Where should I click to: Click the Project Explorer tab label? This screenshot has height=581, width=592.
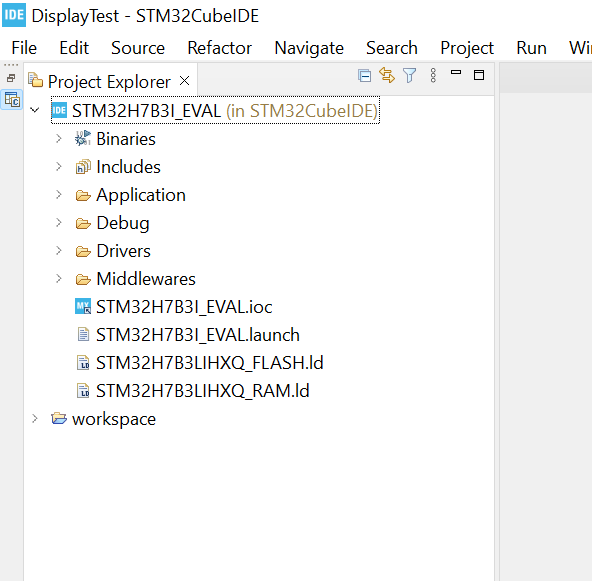click(x=109, y=82)
